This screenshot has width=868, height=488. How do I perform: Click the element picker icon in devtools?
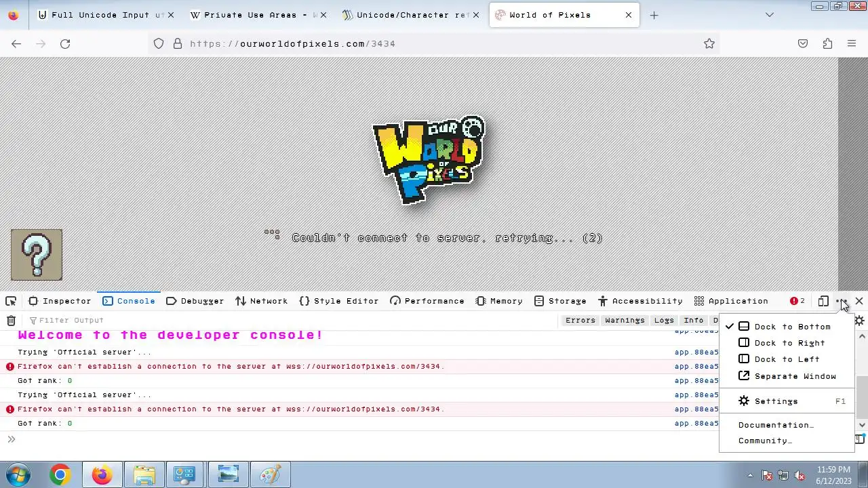click(x=11, y=301)
